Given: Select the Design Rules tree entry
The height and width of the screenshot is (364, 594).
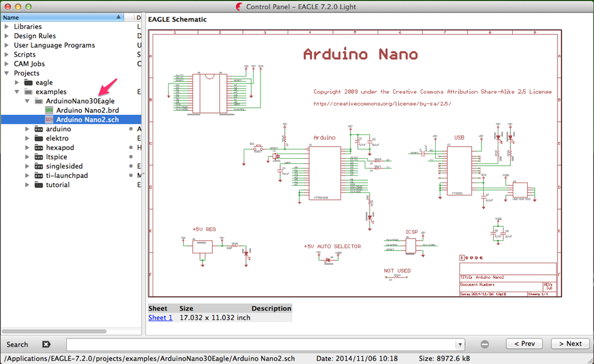Looking at the screenshot, I should click(x=35, y=36).
